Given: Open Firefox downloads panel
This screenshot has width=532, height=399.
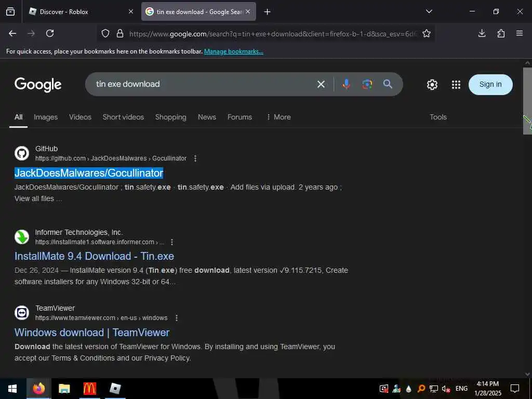Looking at the screenshot, I should click(x=482, y=33).
